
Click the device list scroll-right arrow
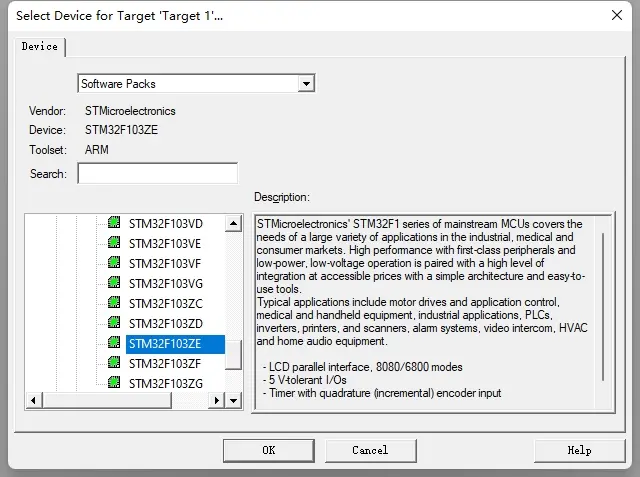(217, 401)
